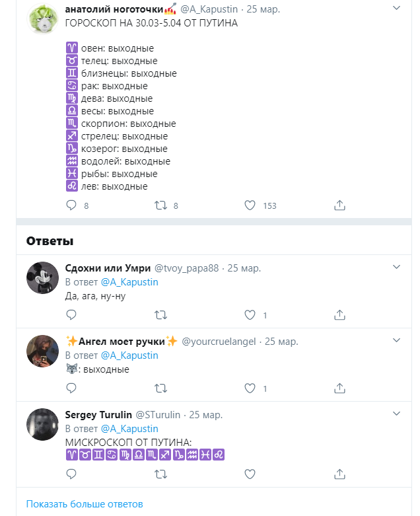Retweet the wolf emoji reply from yourcruelangel

(x=161, y=388)
